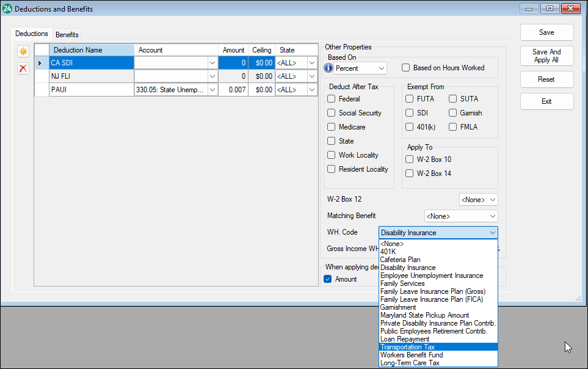The width and height of the screenshot is (588, 369).
Task: Choose Transportation Tax from the list
Action: (x=438, y=347)
